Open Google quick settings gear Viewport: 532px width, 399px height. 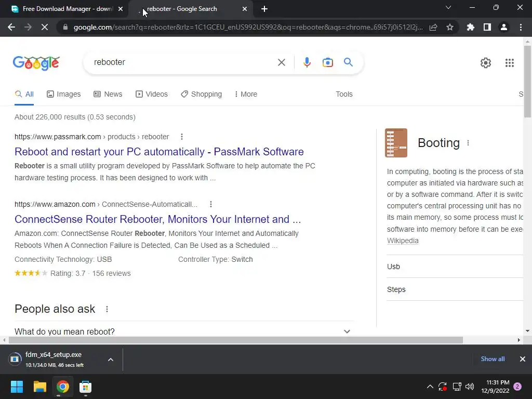tap(486, 63)
